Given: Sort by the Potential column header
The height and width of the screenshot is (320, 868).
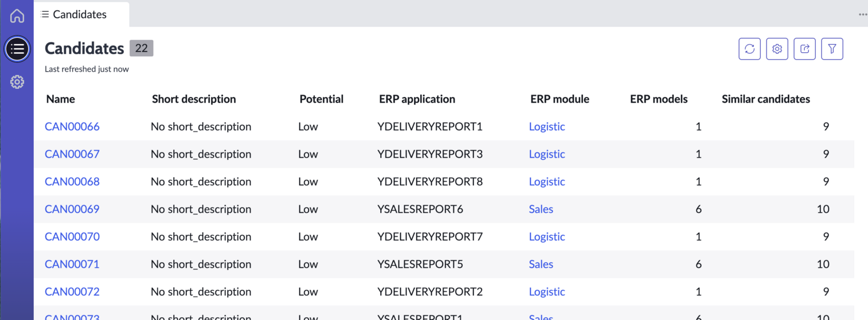Looking at the screenshot, I should 321,99.
